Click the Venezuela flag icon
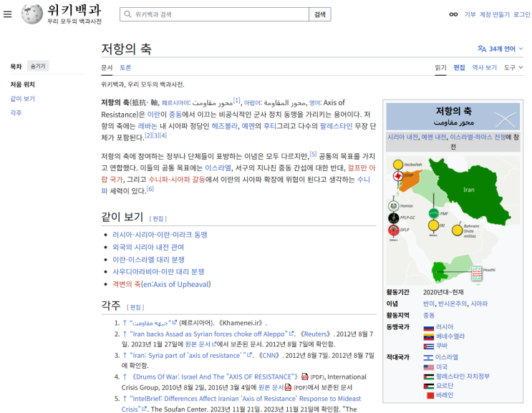This screenshot has height=413, width=532. (429, 337)
